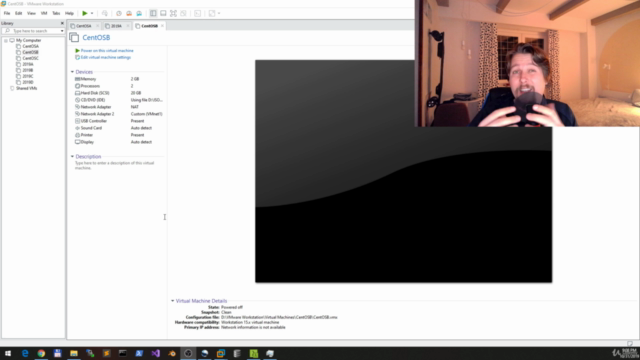The height and width of the screenshot is (360, 640).
Task: Toggle the thumbnail bar view button
Action: [163, 13]
